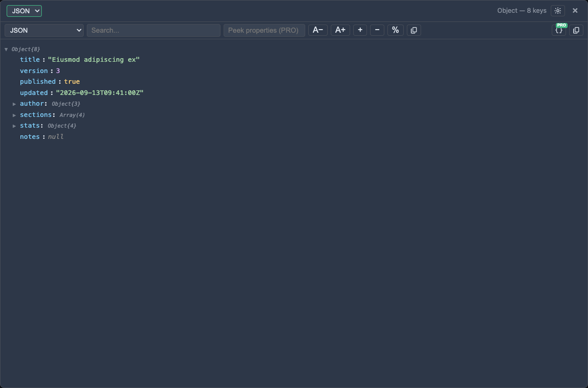Expand all nodes with plus button
Viewport: 588px width, 388px height.
click(360, 30)
